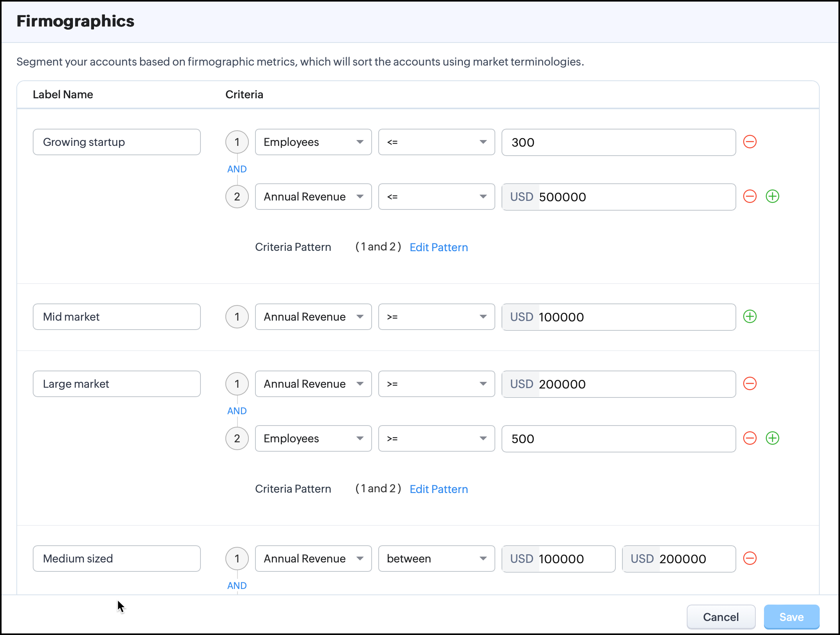Open the <= operator dropdown for the 300 value
The height and width of the screenshot is (635, 840).
pos(436,142)
